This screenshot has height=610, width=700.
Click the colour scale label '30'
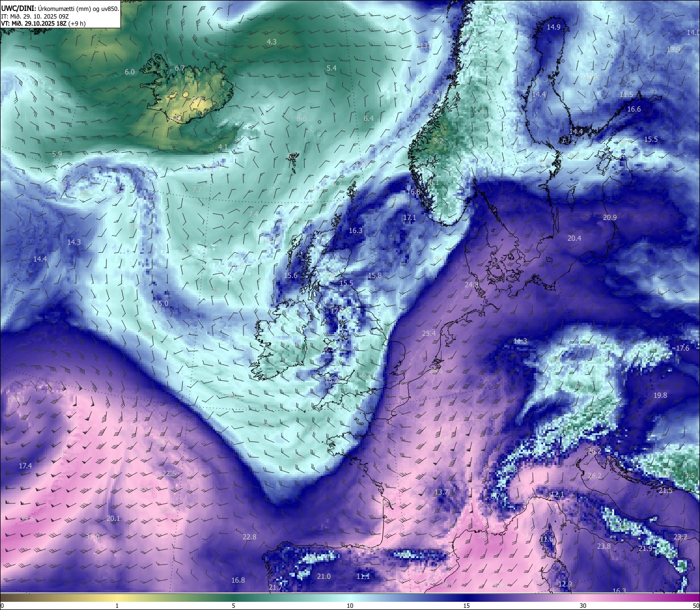[x=583, y=606]
